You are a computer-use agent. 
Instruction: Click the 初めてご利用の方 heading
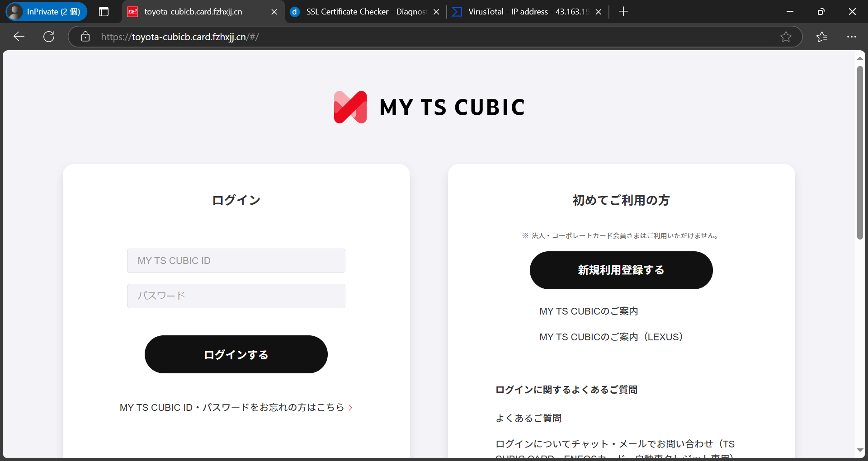621,200
